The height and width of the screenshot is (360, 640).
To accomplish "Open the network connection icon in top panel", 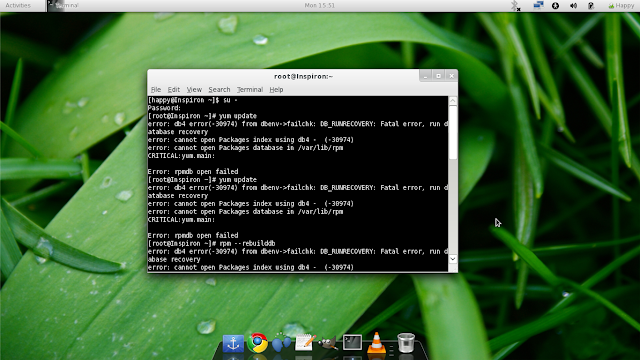I will tap(538, 5).
